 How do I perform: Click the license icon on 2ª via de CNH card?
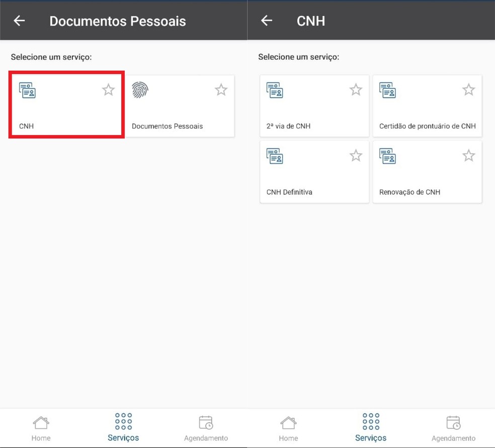[275, 90]
